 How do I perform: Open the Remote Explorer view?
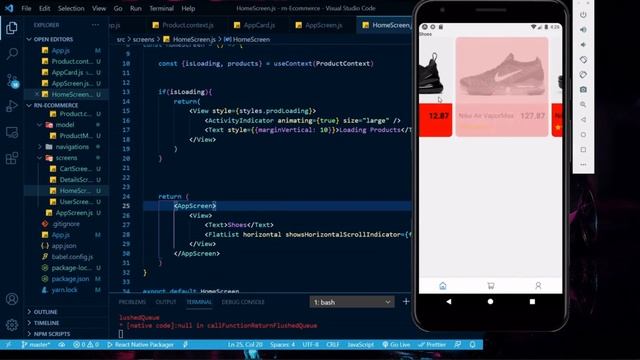[x=12, y=132]
